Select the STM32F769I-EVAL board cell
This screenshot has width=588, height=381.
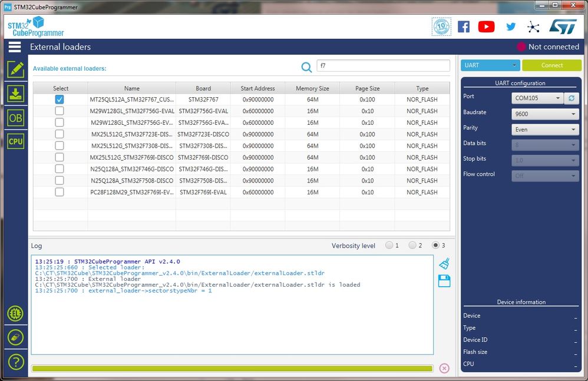coord(203,192)
